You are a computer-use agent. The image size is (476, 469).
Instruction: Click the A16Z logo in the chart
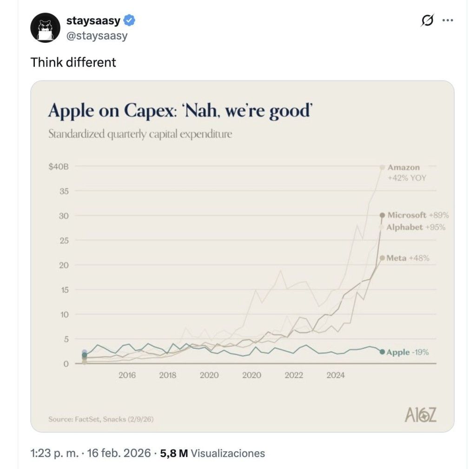(420, 415)
